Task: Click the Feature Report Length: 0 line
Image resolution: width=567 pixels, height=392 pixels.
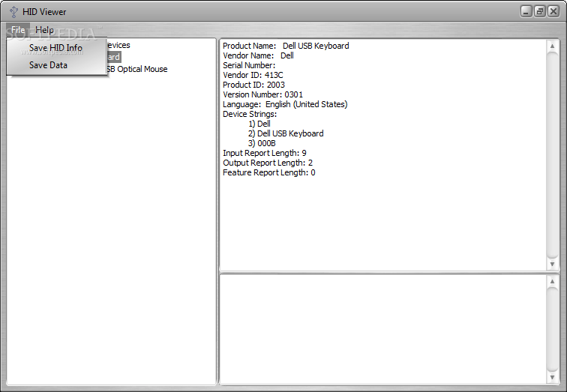Action: [x=269, y=172]
